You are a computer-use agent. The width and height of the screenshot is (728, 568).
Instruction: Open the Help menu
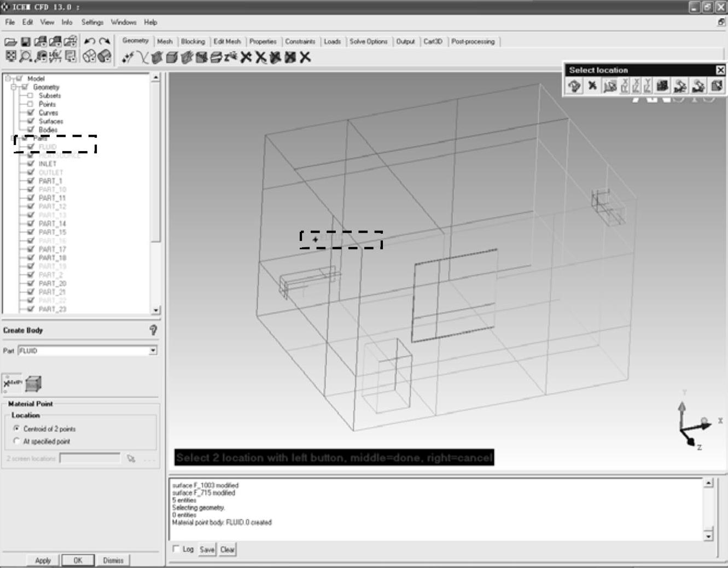point(150,22)
